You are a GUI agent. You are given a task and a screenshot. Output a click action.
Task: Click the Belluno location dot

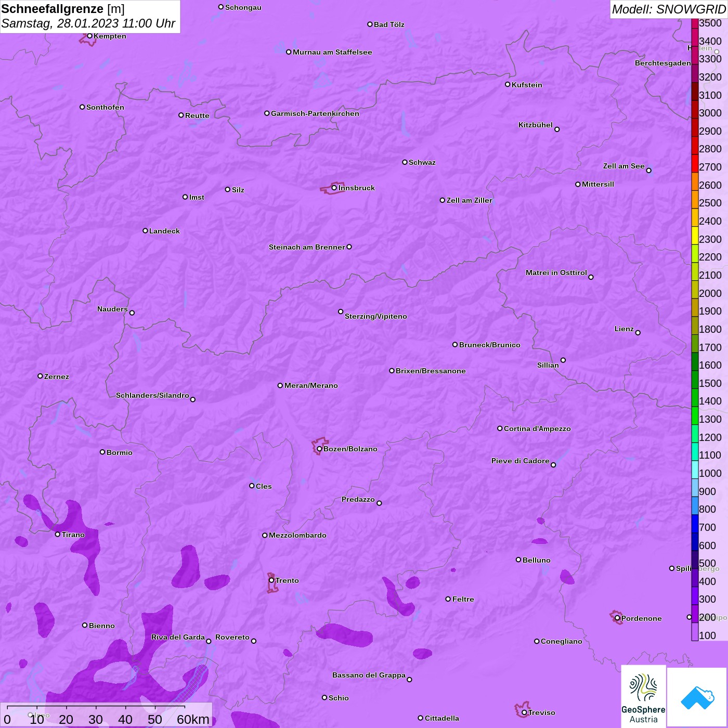tap(518, 560)
